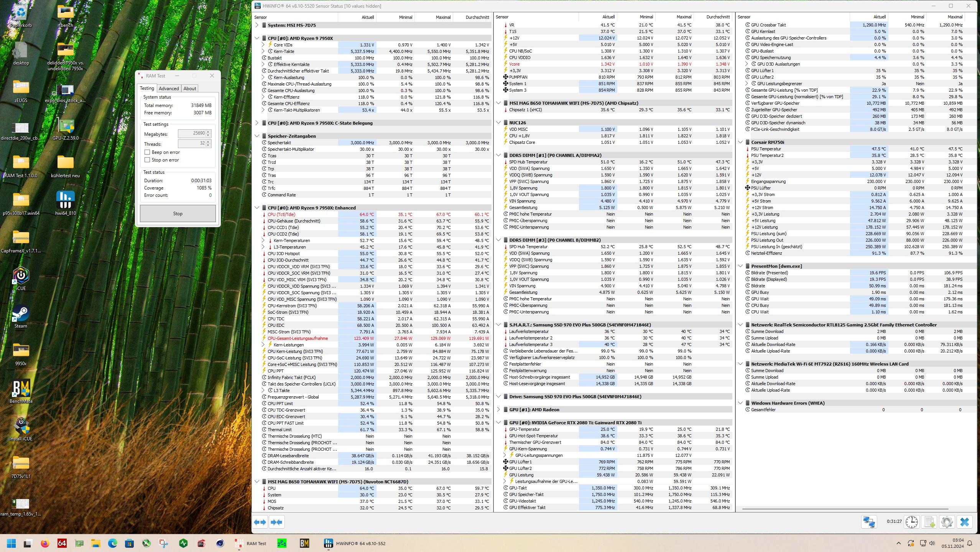This screenshot has height=552, width=980.
Task: Open the kühlertest neu folder
Action: pyautogui.click(x=65, y=167)
